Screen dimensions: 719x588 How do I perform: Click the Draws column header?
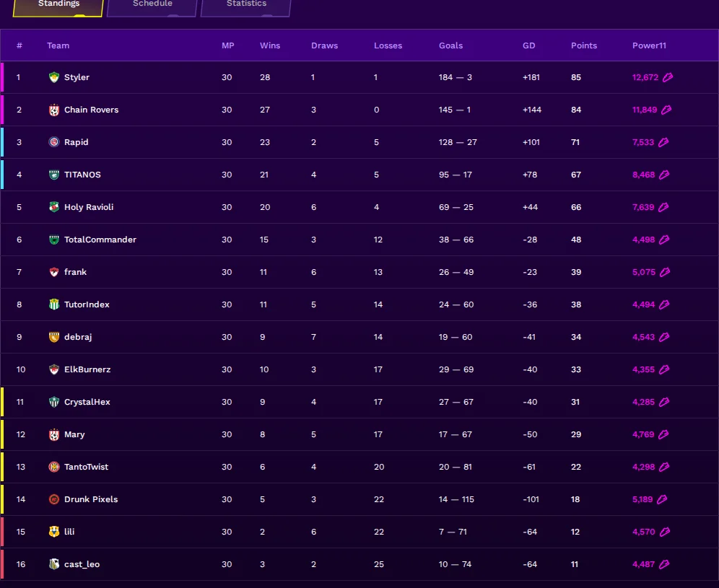pos(324,45)
